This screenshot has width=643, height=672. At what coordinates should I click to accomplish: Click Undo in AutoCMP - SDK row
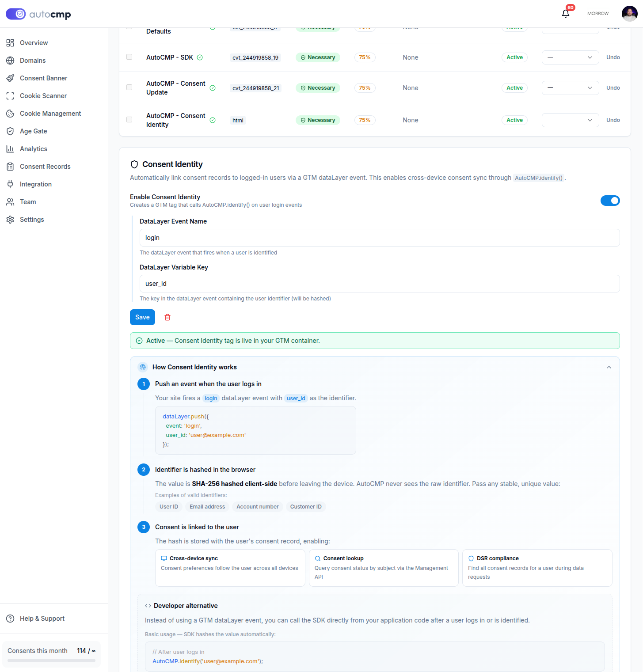coord(613,57)
